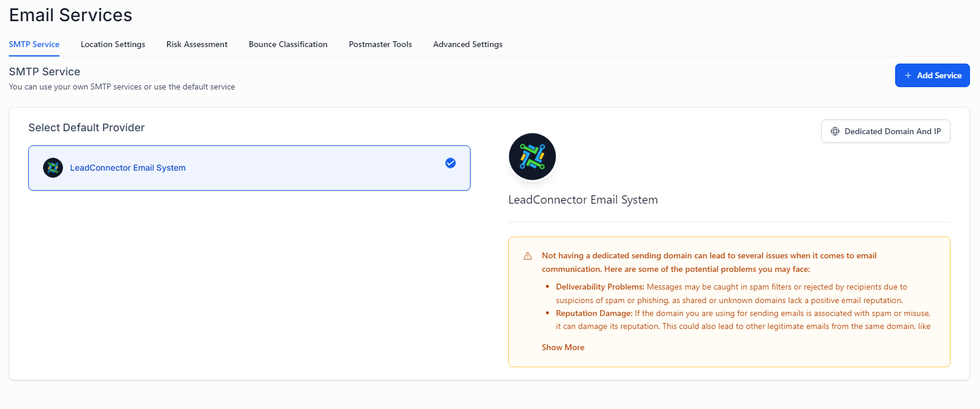Open the Advanced Settings tab
The image size is (980, 409).
(x=468, y=44)
